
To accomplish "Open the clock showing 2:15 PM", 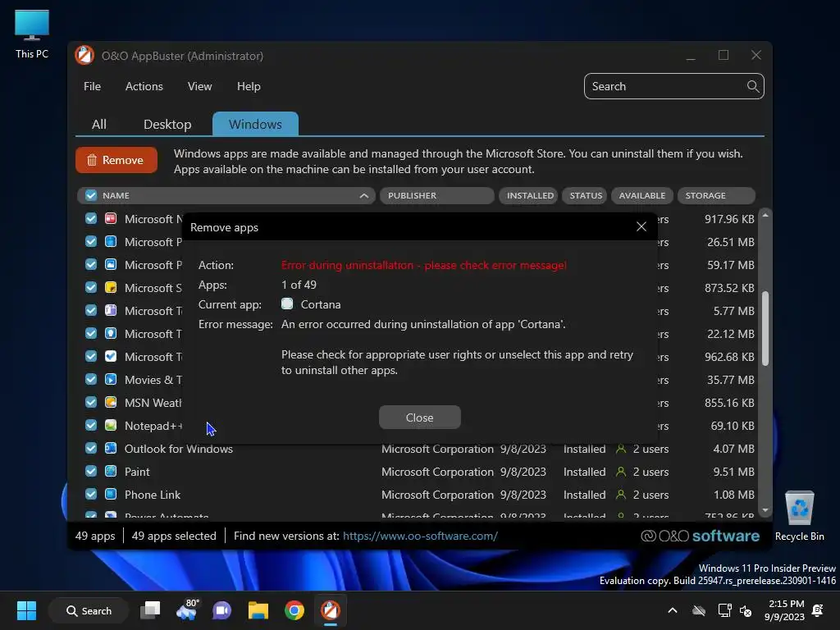I will click(784, 610).
